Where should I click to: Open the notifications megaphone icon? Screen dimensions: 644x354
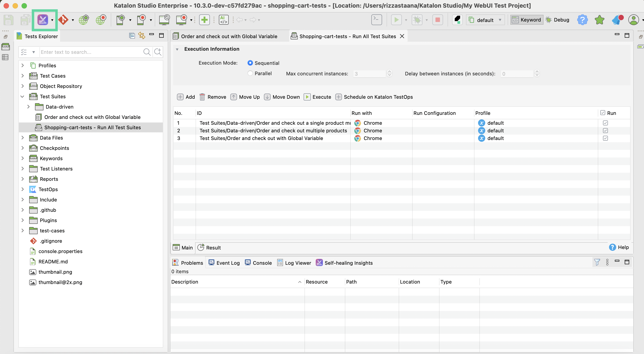(x=617, y=20)
